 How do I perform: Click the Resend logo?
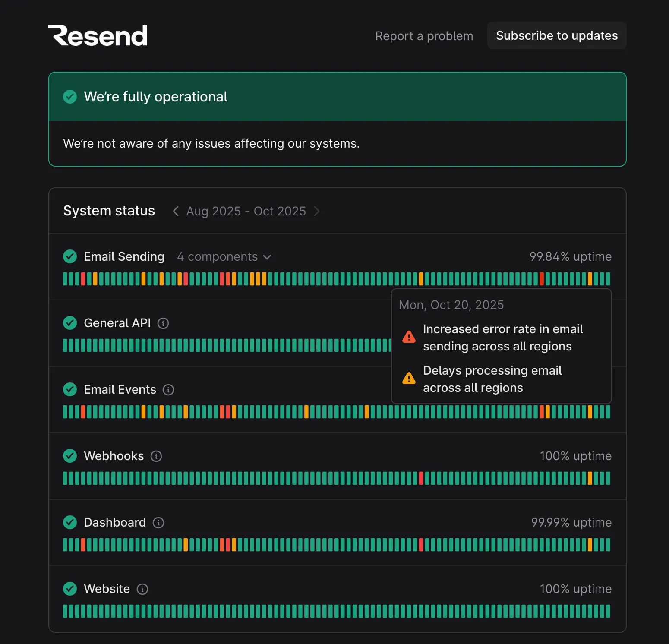pos(98,35)
